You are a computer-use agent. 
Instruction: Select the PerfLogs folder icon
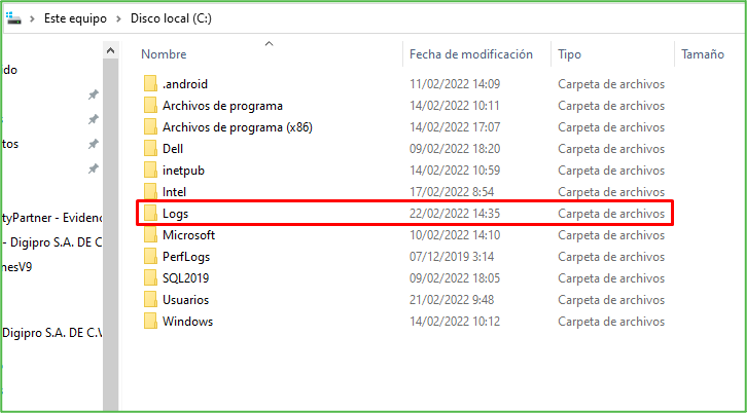pos(150,256)
